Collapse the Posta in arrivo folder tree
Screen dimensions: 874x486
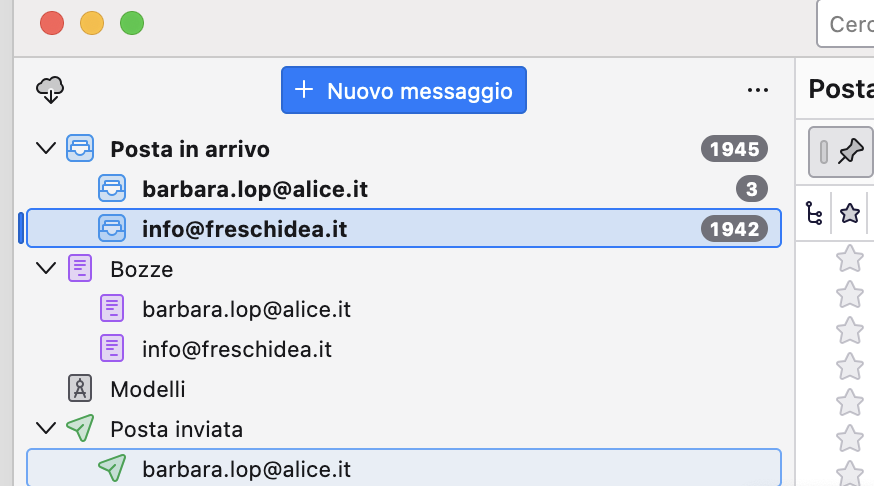pyautogui.click(x=46, y=149)
